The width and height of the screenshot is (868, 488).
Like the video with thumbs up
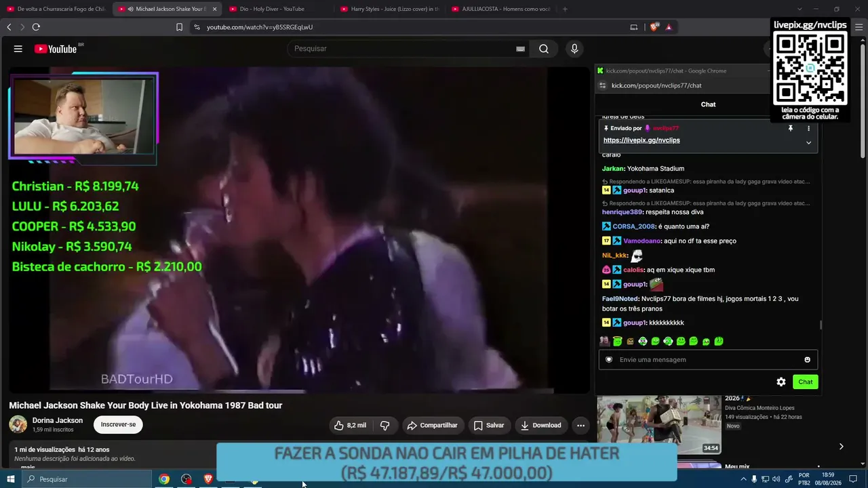[349, 426]
